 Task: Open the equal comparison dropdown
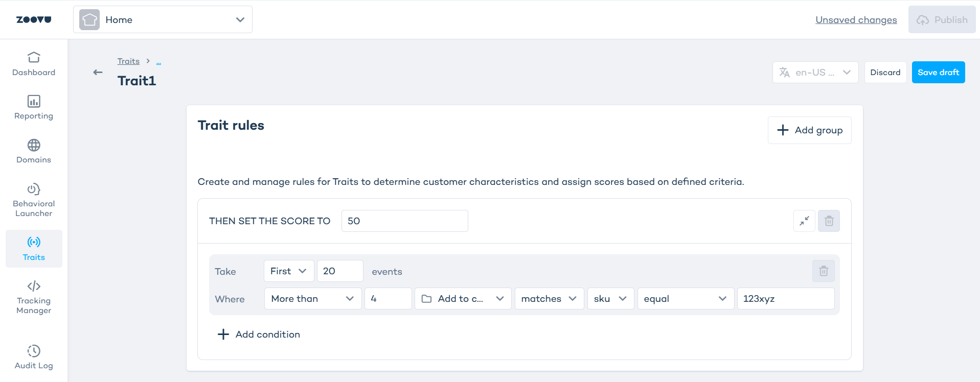click(685, 299)
